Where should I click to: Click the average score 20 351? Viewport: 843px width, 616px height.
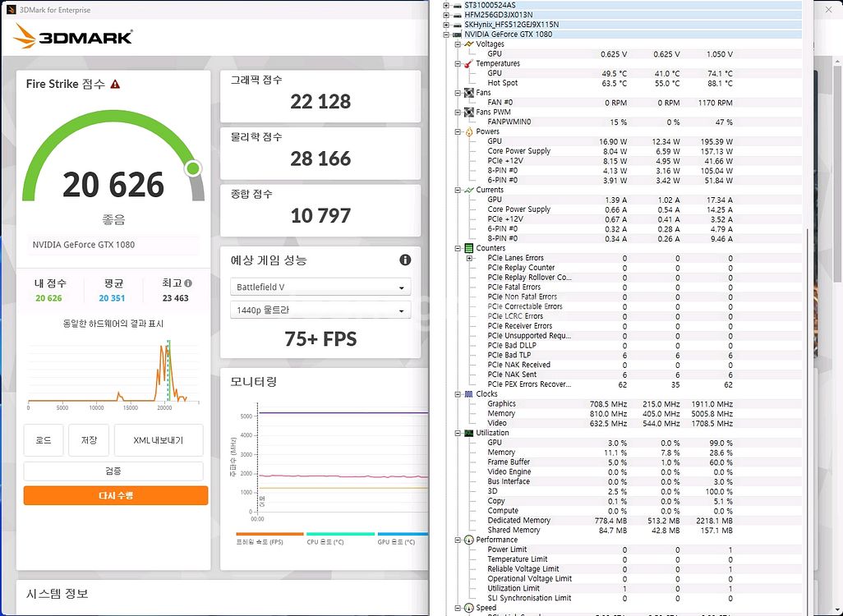pos(112,298)
